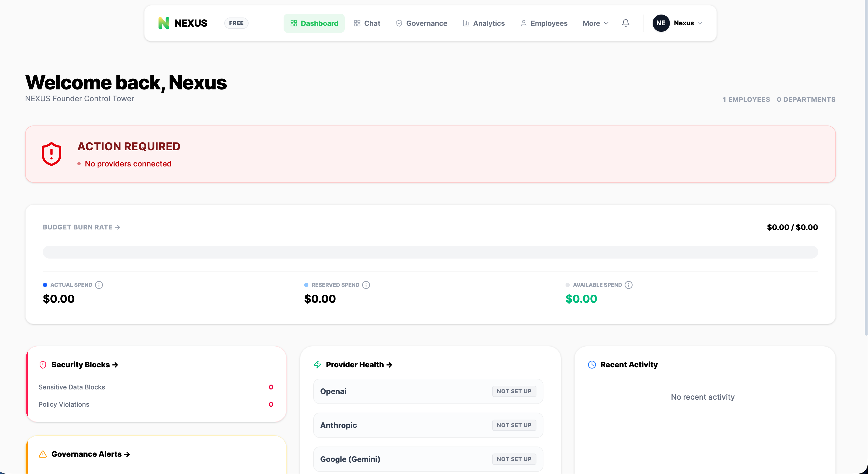This screenshot has width=868, height=474.
Task: Switch to the Chat tab
Action: point(367,23)
